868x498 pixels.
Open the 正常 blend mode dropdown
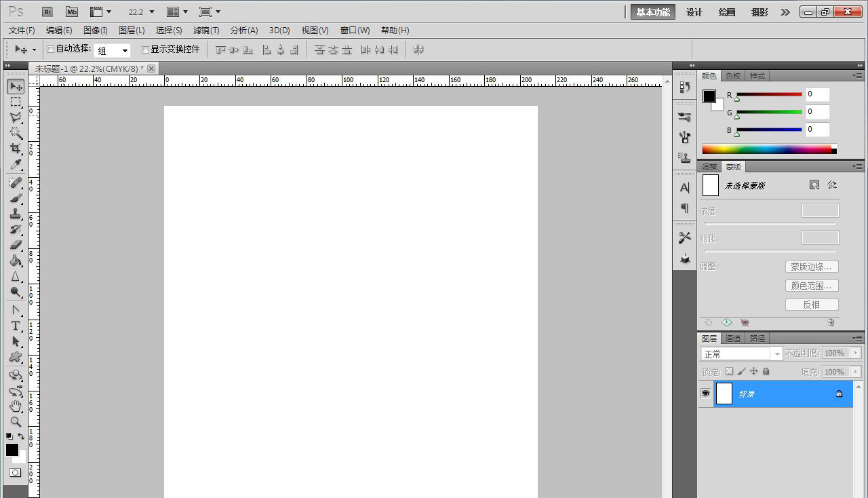742,353
